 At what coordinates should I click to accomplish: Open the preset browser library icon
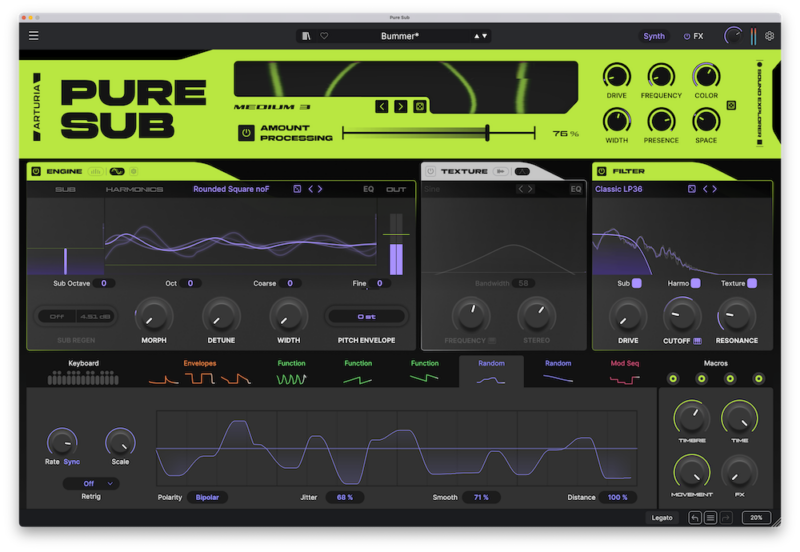coord(306,36)
